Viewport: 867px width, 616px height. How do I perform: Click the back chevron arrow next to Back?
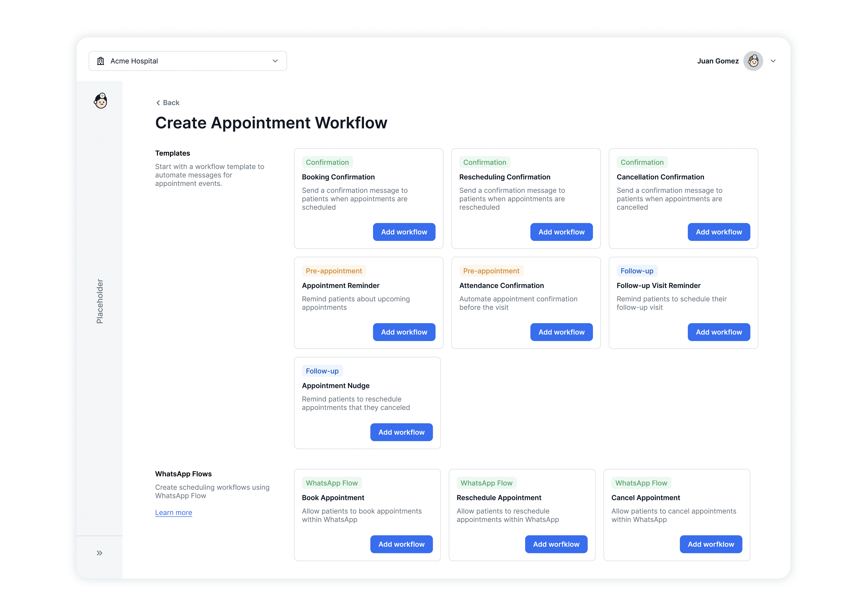(x=158, y=102)
